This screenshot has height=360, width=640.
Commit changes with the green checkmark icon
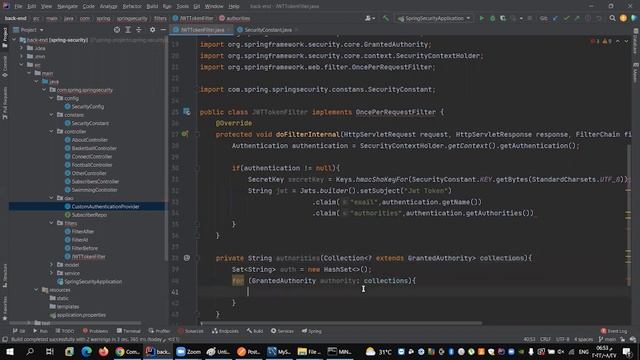(x=566, y=18)
